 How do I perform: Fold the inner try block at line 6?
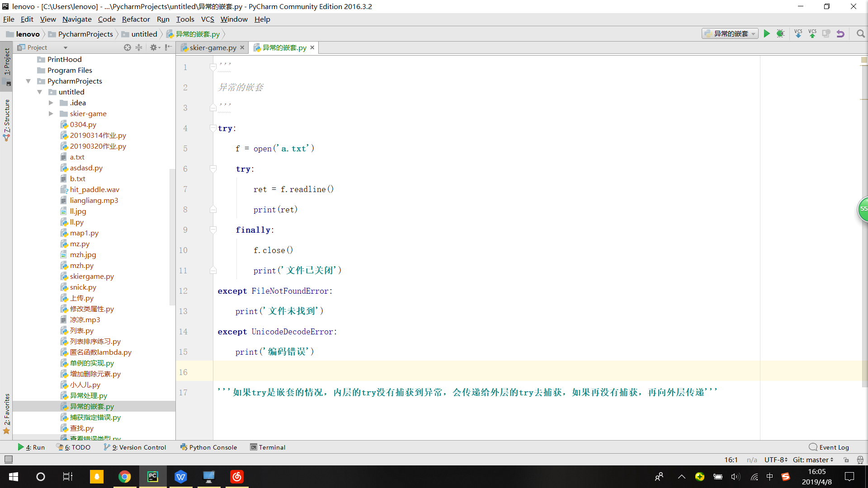pyautogui.click(x=213, y=169)
